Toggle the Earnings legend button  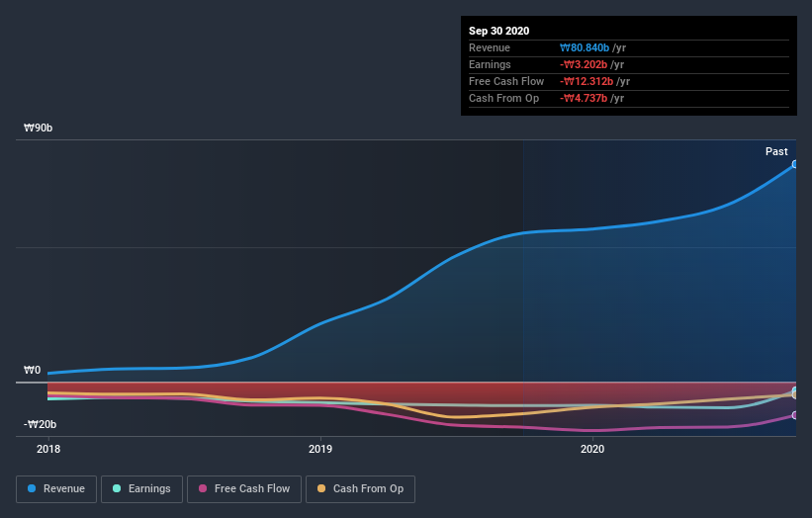pos(141,489)
